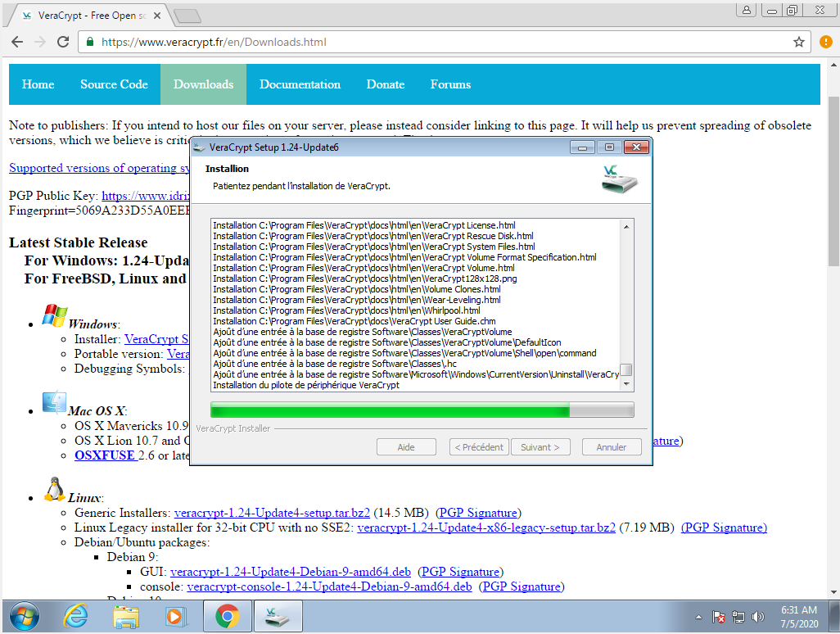840x634 pixels.
Task: Open the Chrome menu with the orange alert icon
Action: coord(825,42)
